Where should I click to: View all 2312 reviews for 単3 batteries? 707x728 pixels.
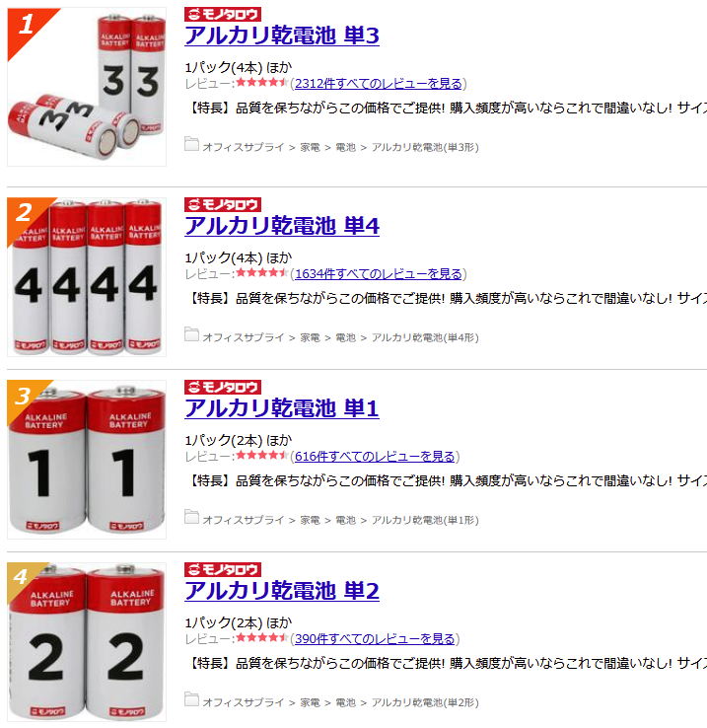379,84
